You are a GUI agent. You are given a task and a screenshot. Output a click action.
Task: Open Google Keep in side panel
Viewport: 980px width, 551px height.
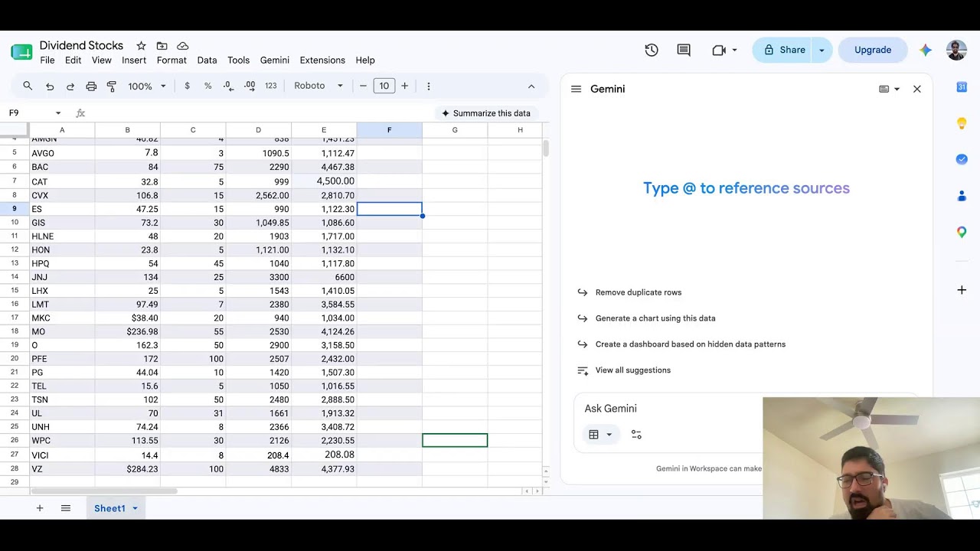point(962,122)
